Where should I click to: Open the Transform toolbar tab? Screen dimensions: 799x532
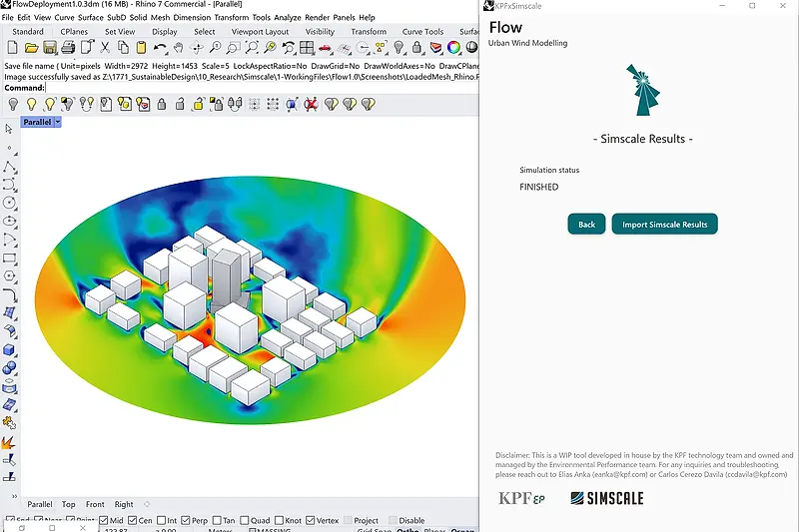point(369,32)
